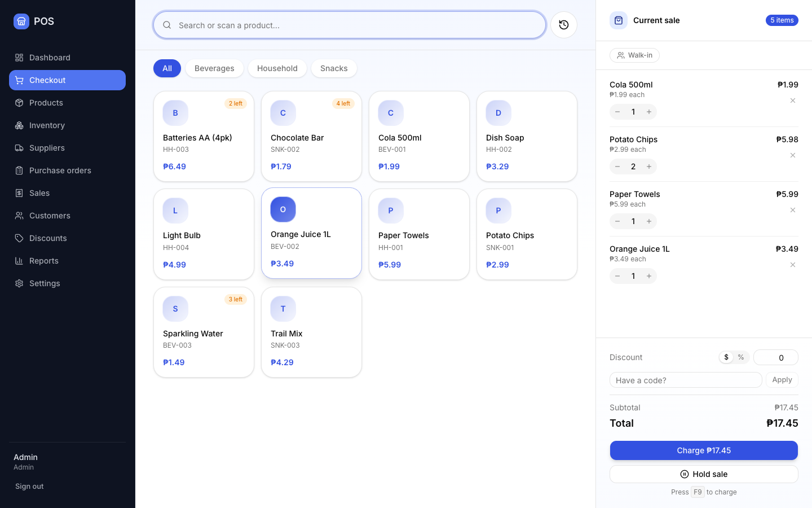This screenshot has height=508, width=812.
Task: Decrease Potato Chips quantity with minus
Action: 617,167
